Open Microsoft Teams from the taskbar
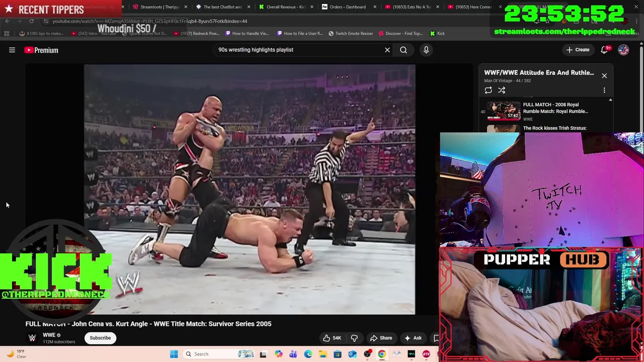This screenshot has width=644, height=362. [x=293, y=354]
